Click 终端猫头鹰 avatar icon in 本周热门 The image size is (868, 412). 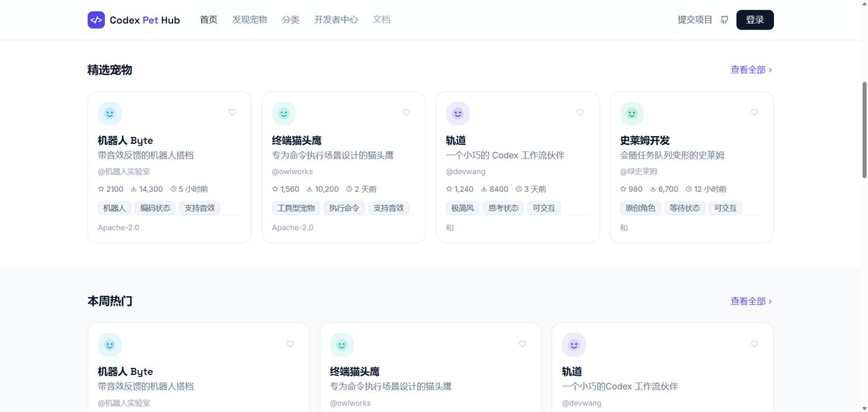(x=341, y=345)
